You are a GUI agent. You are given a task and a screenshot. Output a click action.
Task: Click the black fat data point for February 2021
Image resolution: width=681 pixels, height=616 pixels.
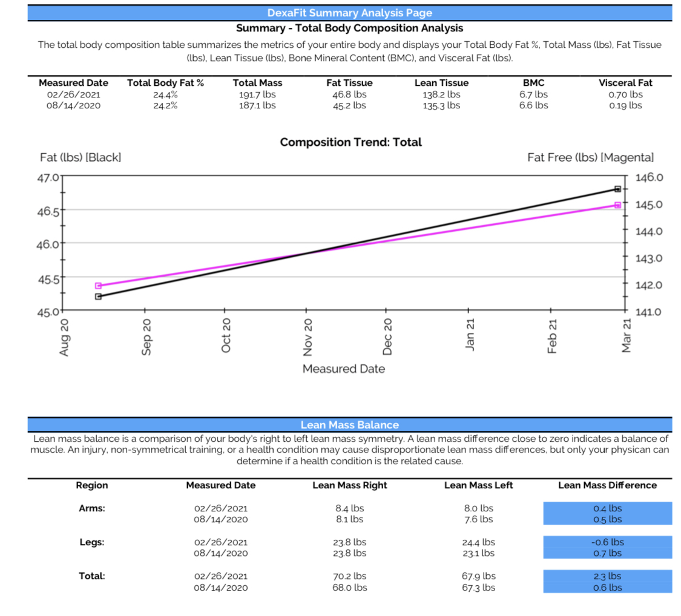(617, 189)
